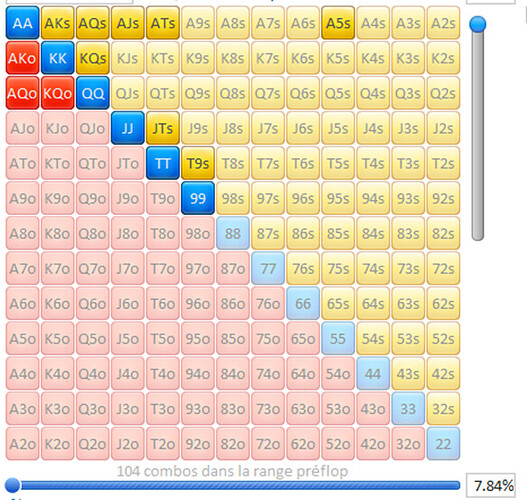Select the 54s suited connector

pos(373,338)
